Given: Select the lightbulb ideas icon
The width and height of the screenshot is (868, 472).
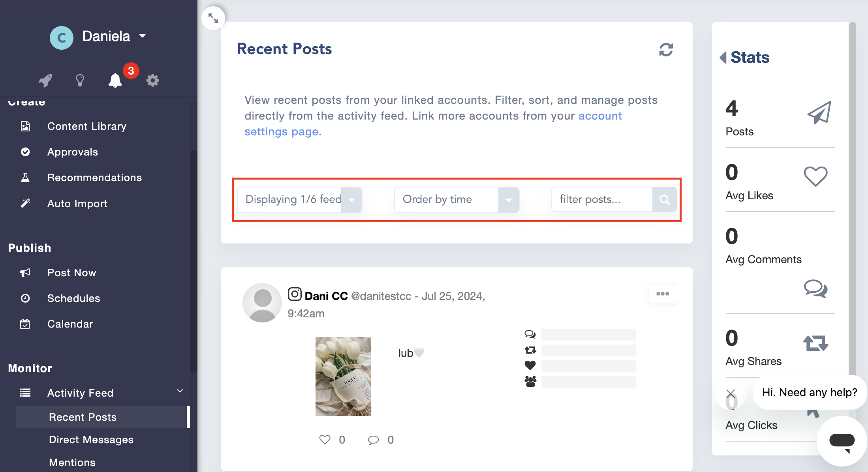Looking at the screenshot, I should 80,80.
